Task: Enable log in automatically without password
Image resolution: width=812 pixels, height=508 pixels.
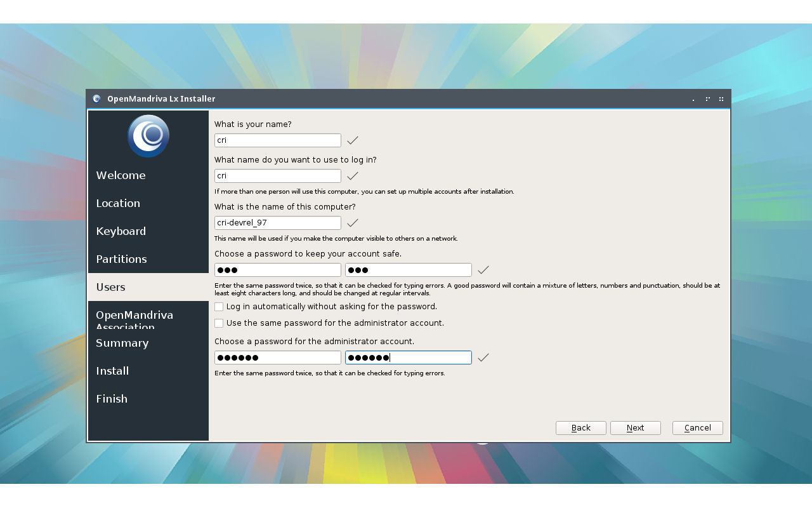Action: [219, 307]
